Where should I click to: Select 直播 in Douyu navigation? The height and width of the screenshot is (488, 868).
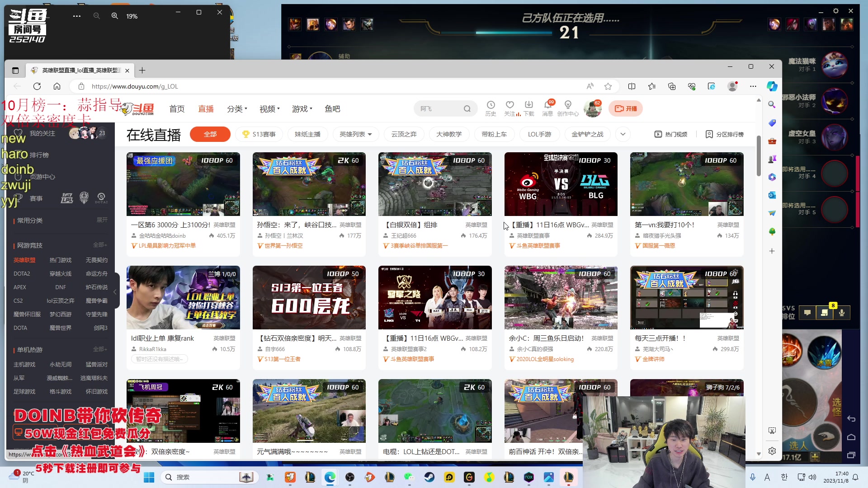click(x=206, y=109)
